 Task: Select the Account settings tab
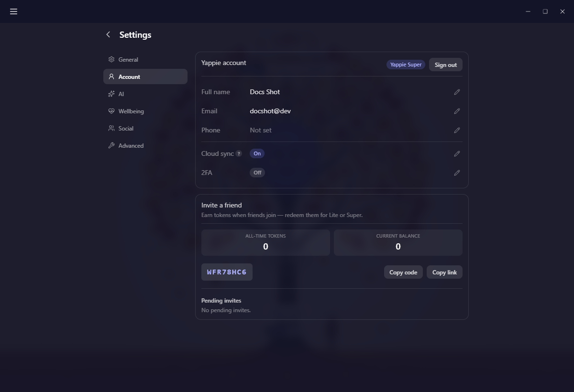coord(145,76)
